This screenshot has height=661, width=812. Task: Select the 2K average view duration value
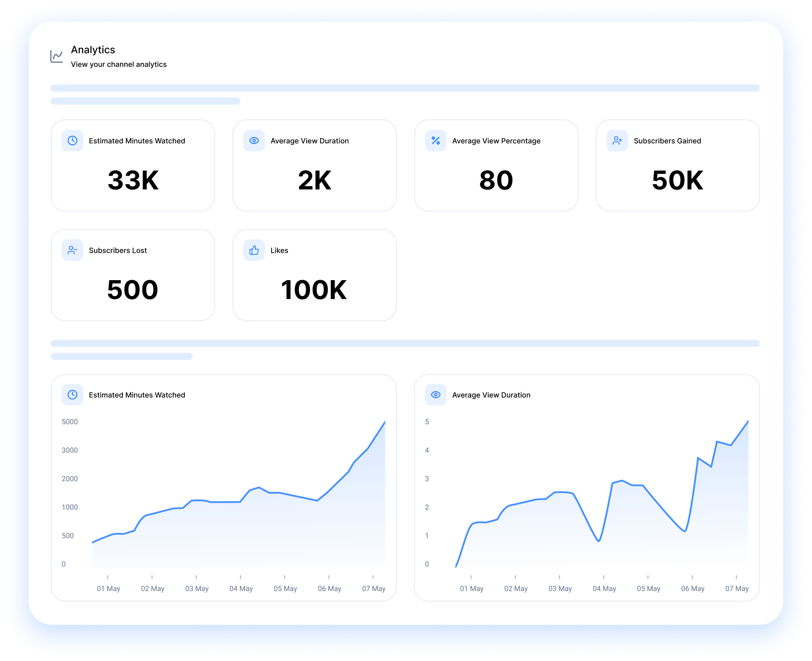314,180
